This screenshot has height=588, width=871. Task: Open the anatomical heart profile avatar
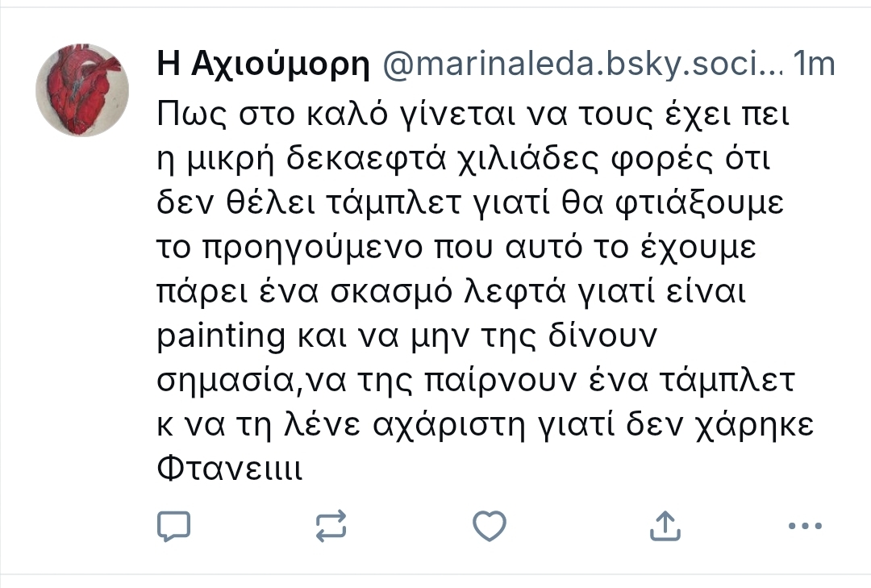[82, 90]
